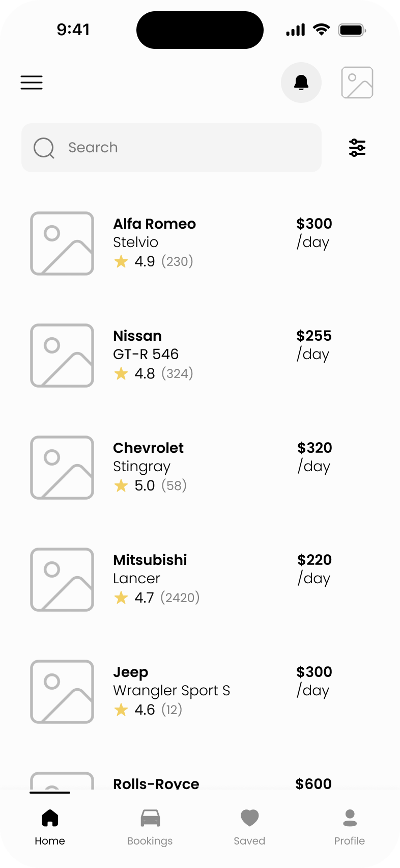Tap the notification bell icon

pos(301,83)
